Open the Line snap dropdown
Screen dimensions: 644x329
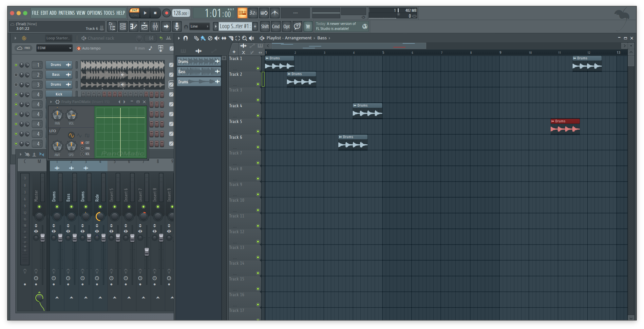coord(199,27)
